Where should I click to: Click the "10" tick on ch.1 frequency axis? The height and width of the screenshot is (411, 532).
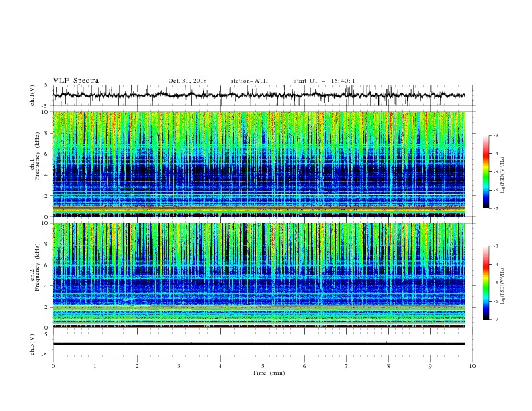click(x=44, y=112)
